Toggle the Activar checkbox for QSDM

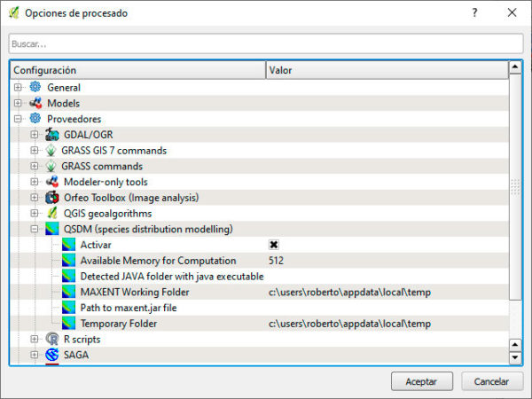[x=274, y=245]
